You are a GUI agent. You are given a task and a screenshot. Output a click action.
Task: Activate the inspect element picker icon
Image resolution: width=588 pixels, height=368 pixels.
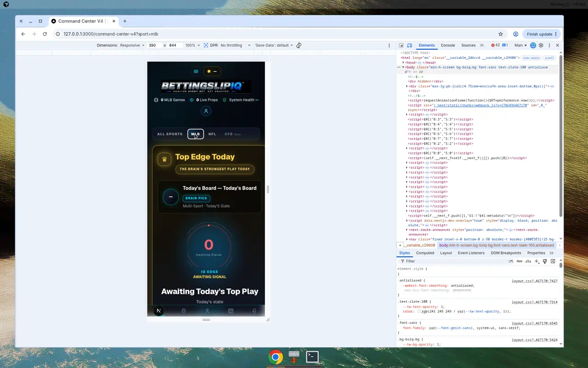401,46
